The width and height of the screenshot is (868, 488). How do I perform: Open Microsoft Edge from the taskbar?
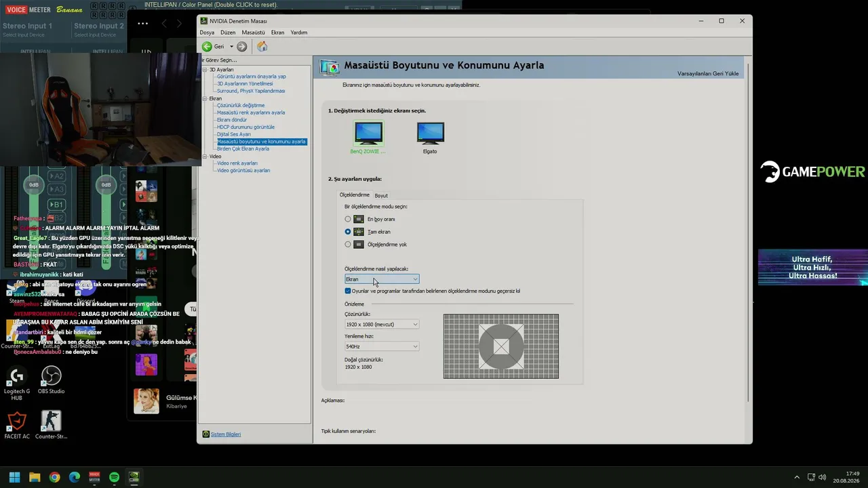pos(75,477)
